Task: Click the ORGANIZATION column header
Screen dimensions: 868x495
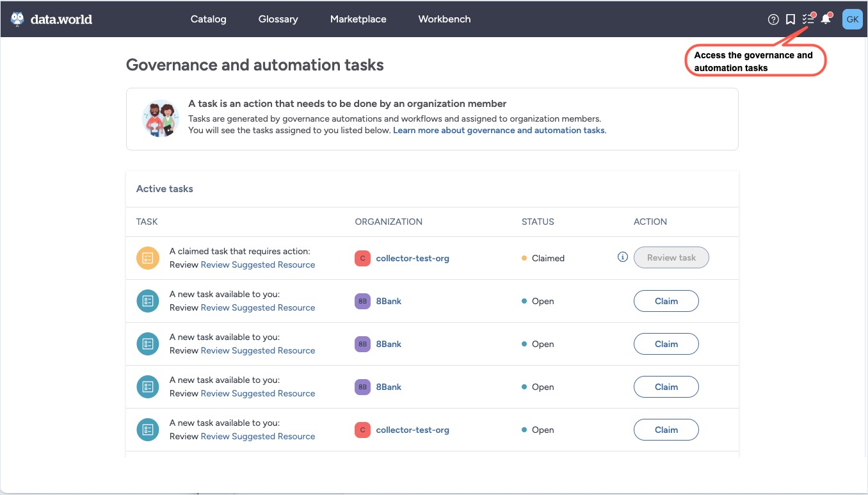Action: [389, 222]
